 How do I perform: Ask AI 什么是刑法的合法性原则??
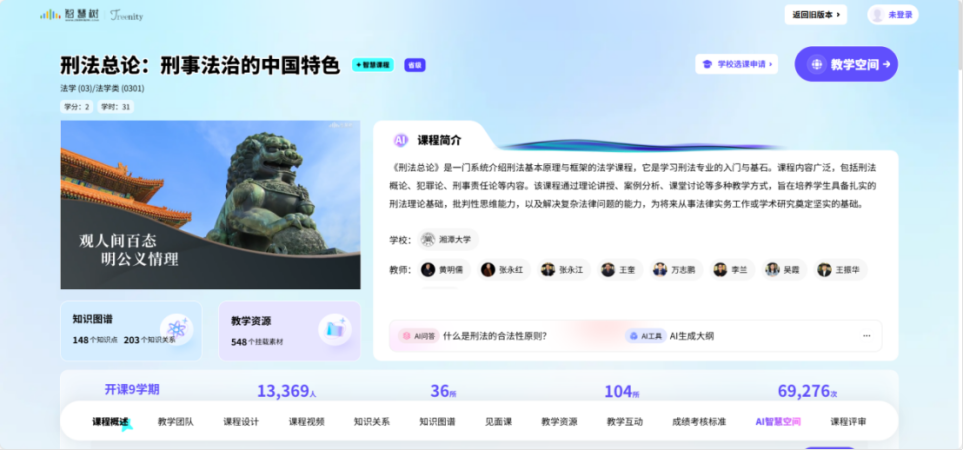tap(494, 336)
